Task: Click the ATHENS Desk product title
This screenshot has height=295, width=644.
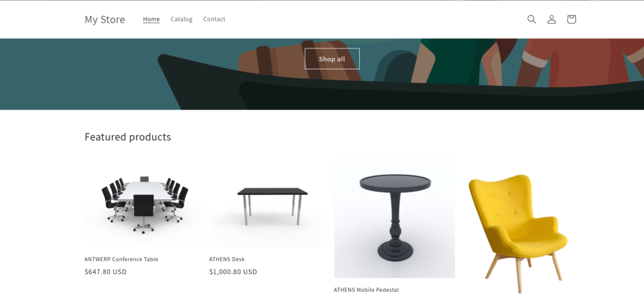Action: pos(226,259)
